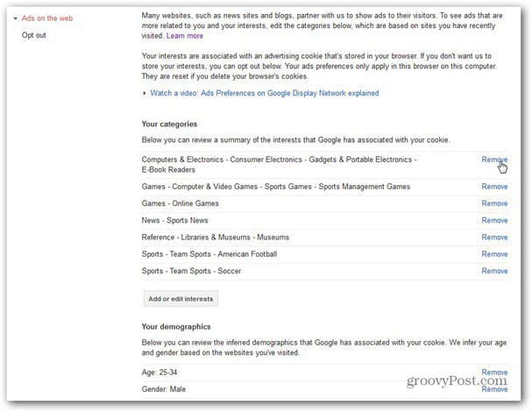Remove Team Sports - Soccer category
Screen dimensions: 532x412
[494, 271]
